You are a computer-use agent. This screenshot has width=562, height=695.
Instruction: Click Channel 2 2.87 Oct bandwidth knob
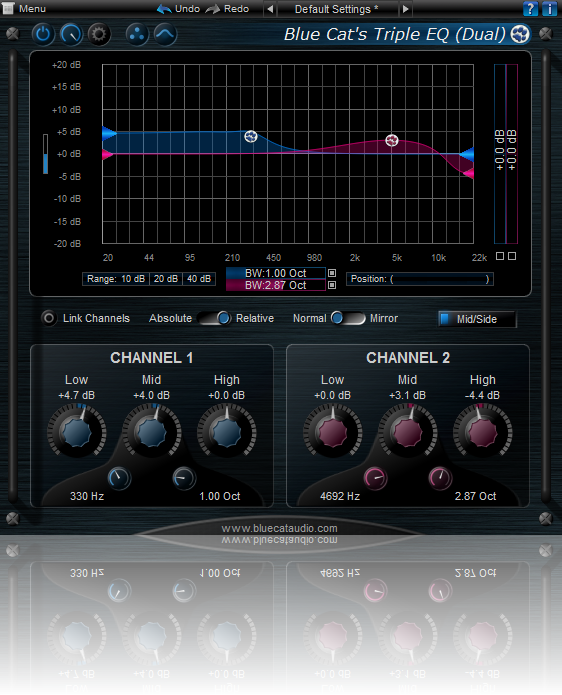(x=440, y=478)
